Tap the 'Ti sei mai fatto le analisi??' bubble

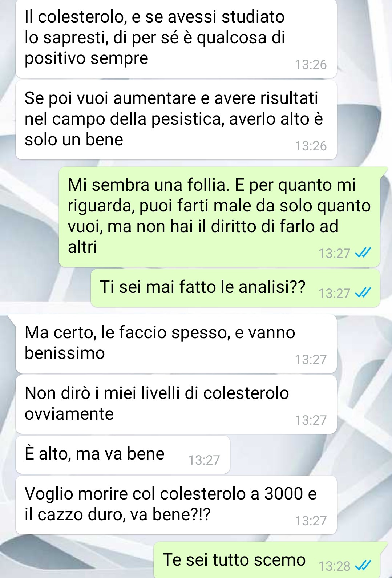click(x=235, y=288)
